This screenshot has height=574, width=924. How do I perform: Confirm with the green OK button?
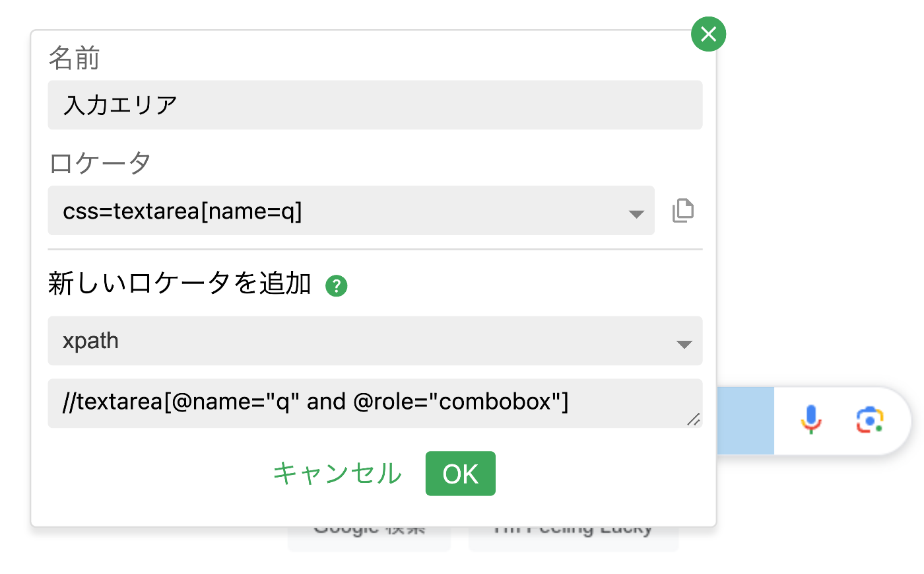460,473
